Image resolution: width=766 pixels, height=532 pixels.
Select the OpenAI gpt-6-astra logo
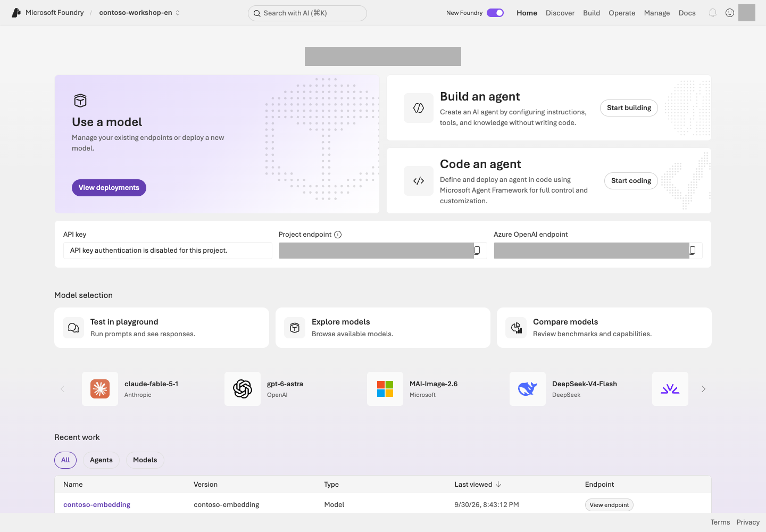243,389
